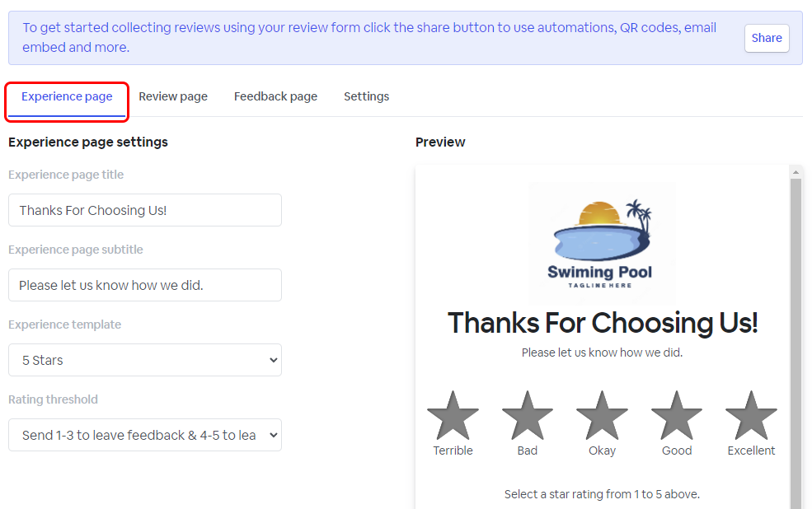The image size is (812, 509).
Task: Select the Experience page tab
Action: (67, 96)
